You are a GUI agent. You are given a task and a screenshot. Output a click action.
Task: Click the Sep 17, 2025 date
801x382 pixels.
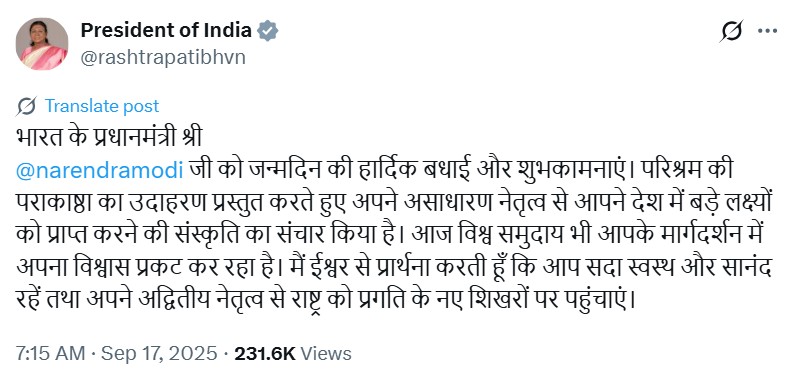pyautogui.click(x=159, y=353)
